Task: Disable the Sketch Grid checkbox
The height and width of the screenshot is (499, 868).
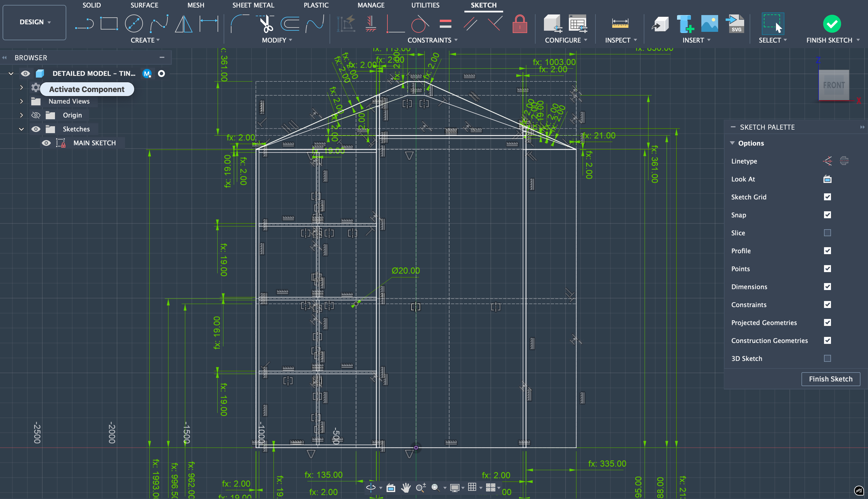Action: tap(827, 197)
